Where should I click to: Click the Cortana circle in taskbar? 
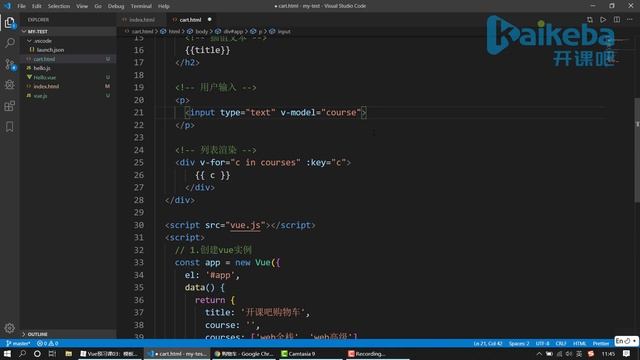click(x=37, y=353)
